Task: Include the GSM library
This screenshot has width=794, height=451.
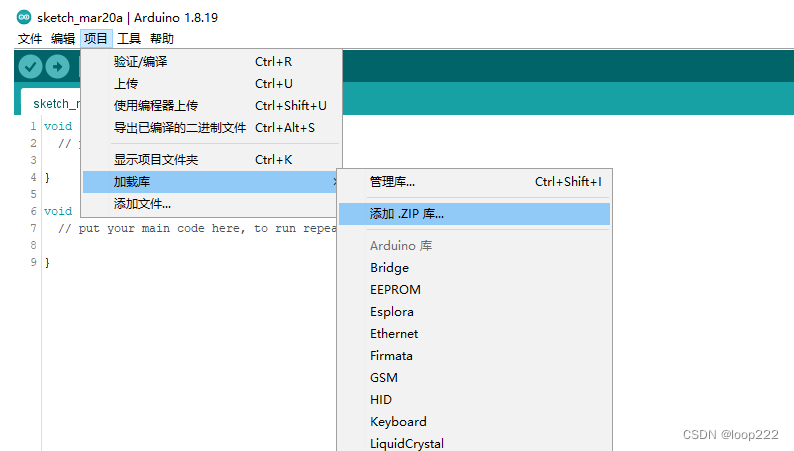Action: 474,378
